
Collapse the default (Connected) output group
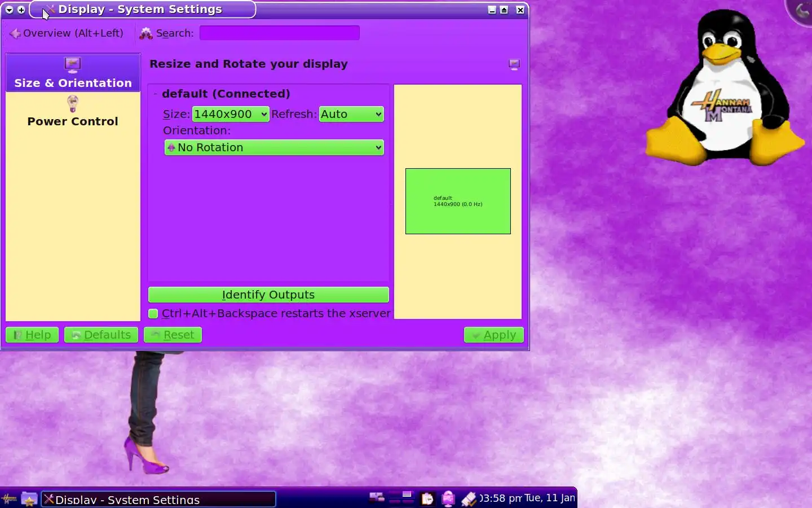pyautogui.click(x=155, y=94)
